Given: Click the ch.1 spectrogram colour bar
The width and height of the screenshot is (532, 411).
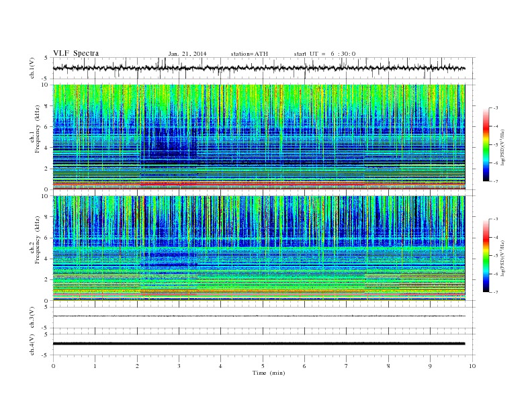Looking at the screenshot, I should pyautogui.click(x=486, y=144).
